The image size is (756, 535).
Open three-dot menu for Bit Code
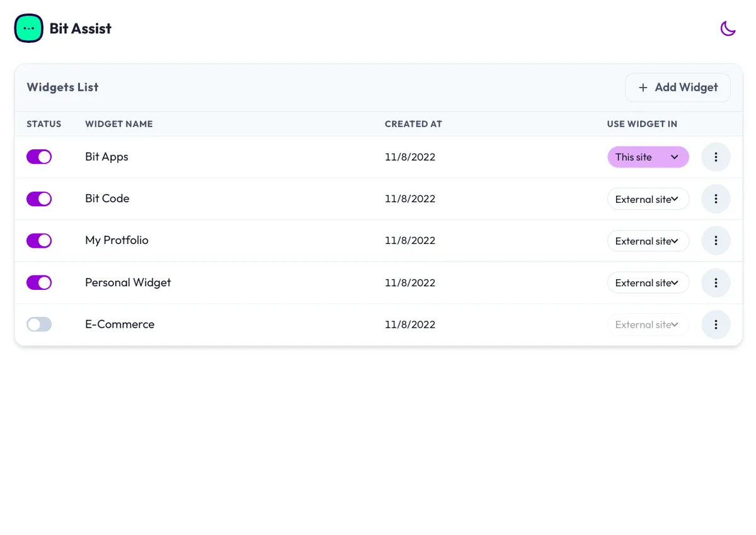point(716,199)
